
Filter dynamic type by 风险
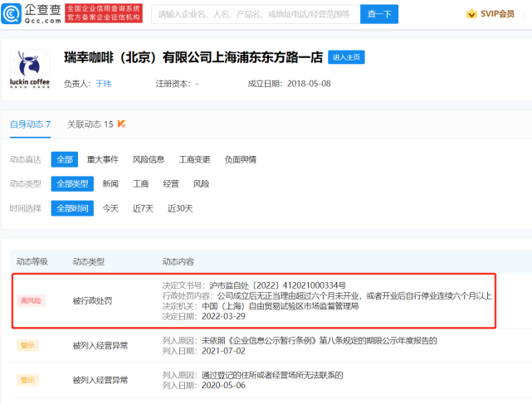[201, 184]
